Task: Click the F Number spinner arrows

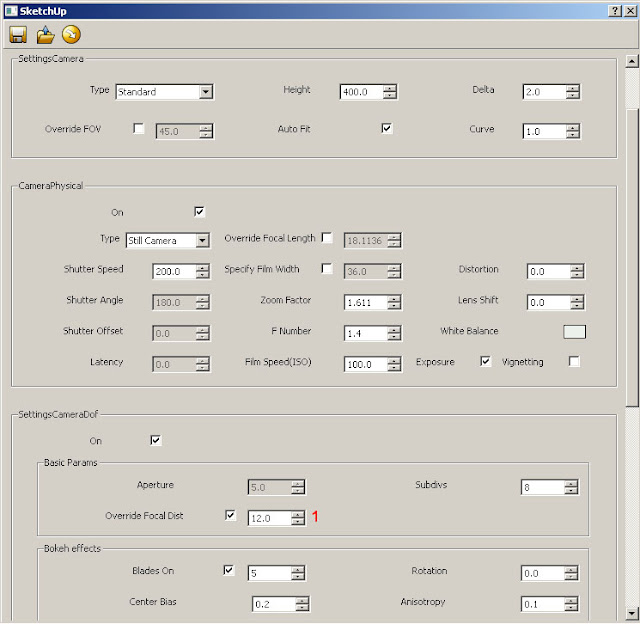Action: 394,333
